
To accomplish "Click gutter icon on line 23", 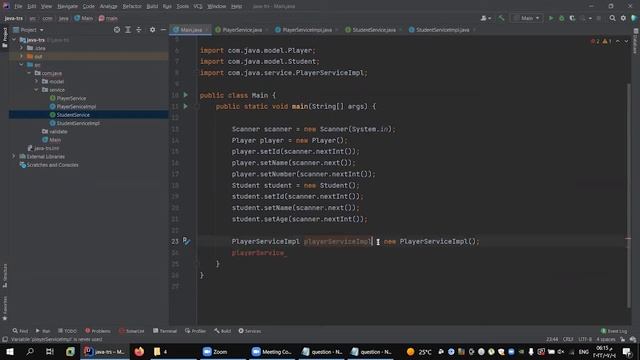I will click(186, 241).
